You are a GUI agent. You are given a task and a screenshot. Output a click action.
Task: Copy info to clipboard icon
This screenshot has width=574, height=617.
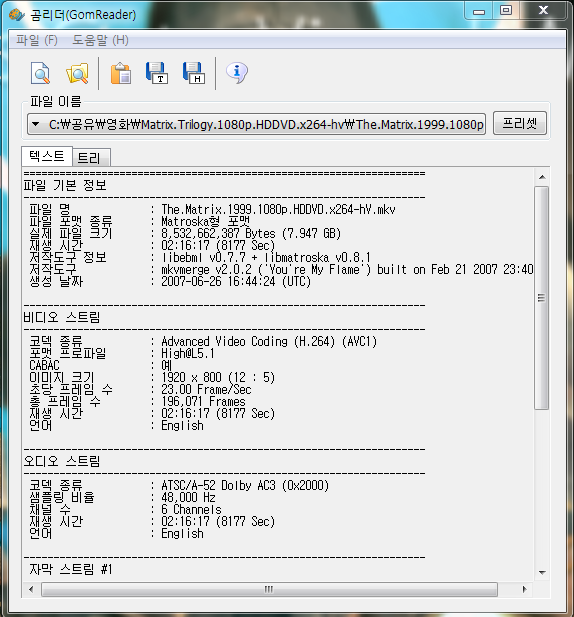121,73
